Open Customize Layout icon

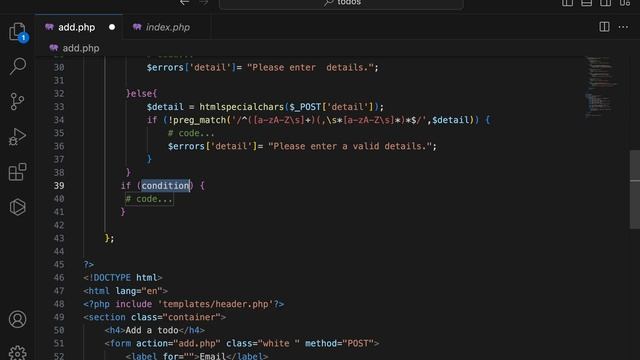[625, 3]
